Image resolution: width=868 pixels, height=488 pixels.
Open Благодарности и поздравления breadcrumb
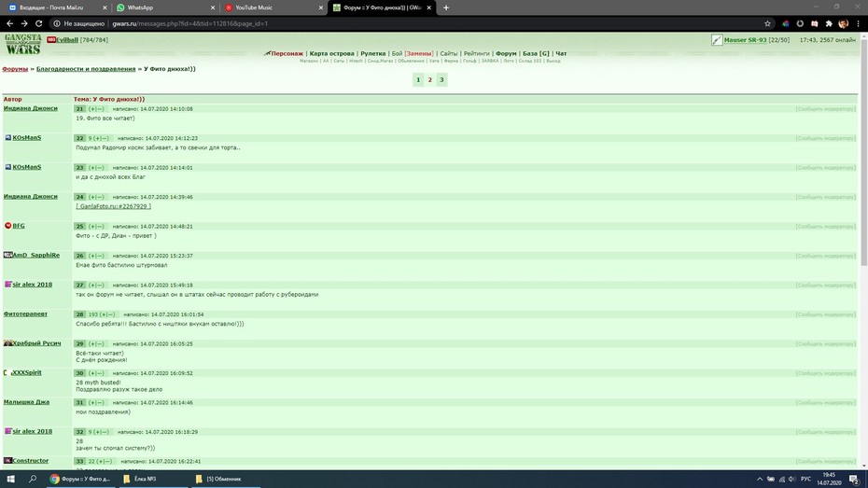point(86,69)
